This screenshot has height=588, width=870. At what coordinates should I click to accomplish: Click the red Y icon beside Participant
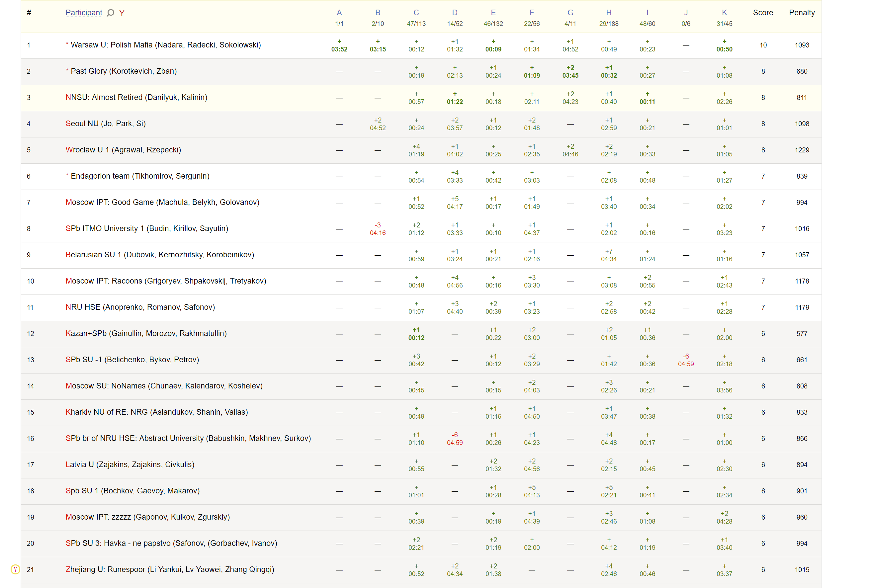pos(122,13)
